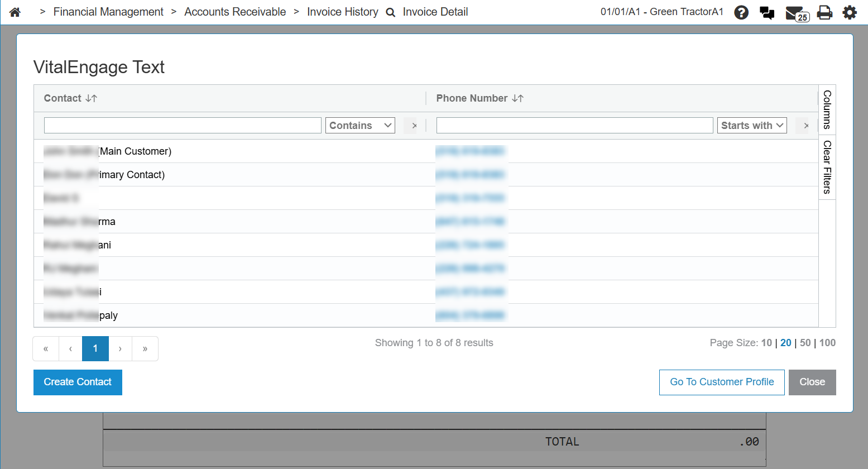Close the VitalEngage Text dialog
This screenshot has height=469, width=868.
coord(812,382)
